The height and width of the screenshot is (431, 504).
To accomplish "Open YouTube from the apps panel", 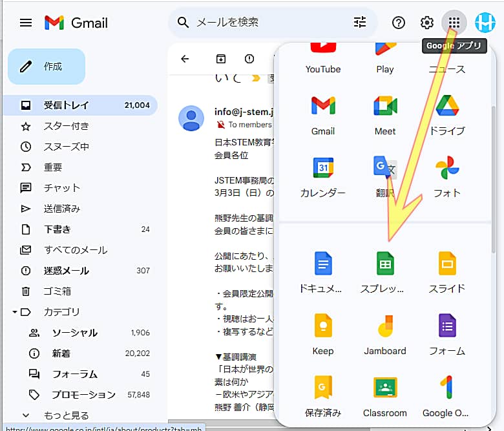I will pyautogui.click(x=323, y=59).
